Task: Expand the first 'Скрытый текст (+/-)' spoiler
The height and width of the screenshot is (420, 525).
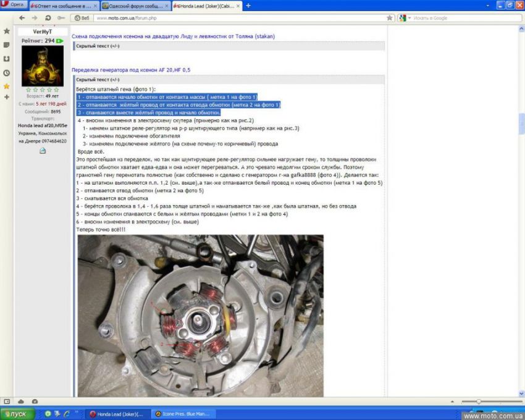Action: 98,46
